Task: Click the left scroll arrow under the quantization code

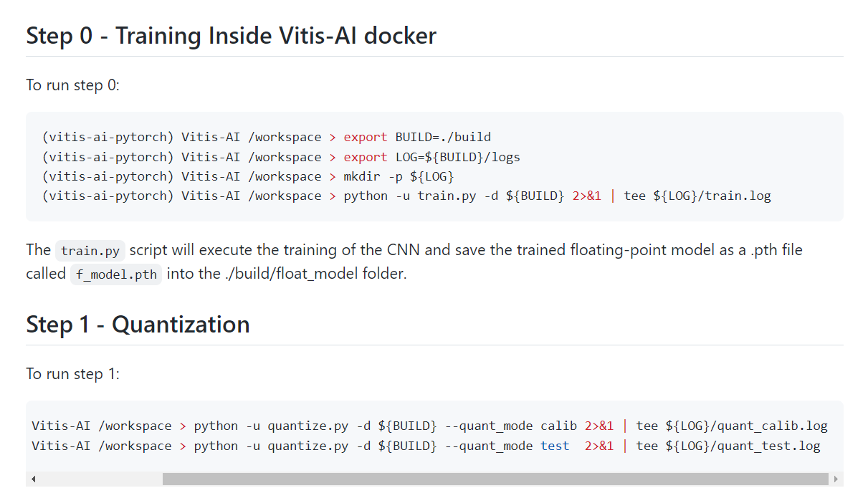Action: (x=34, y=479)
